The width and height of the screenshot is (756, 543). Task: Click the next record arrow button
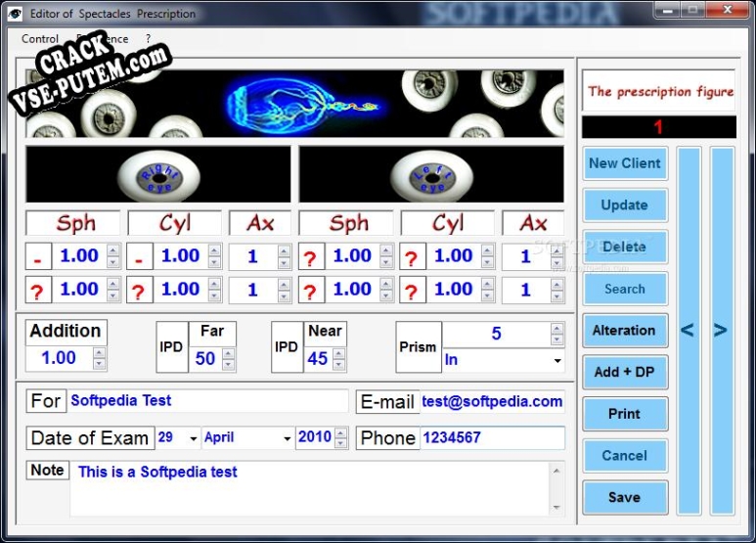coord(722,331)
